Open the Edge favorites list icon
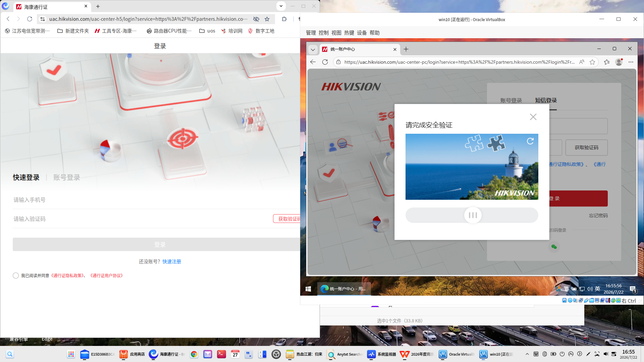The image size is (644, 362). pyautogui.click(x=607, y=62)
